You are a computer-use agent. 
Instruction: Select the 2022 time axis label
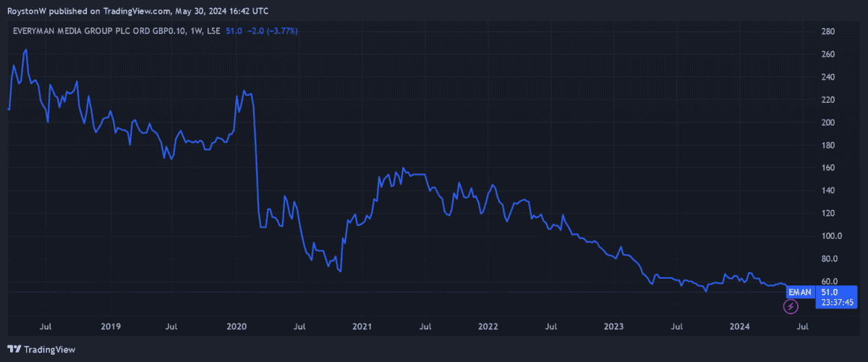[x=488, y=327]
